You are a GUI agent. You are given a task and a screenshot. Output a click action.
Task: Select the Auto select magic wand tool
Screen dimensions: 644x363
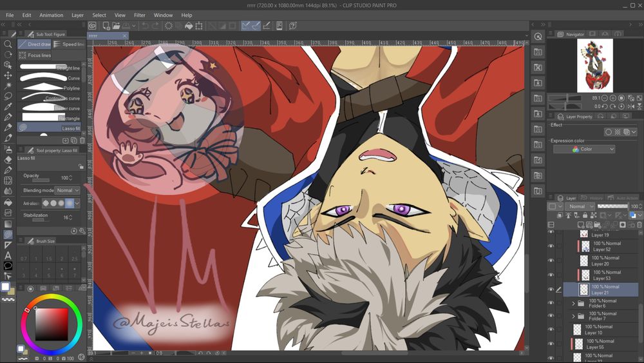pos(8,86)
